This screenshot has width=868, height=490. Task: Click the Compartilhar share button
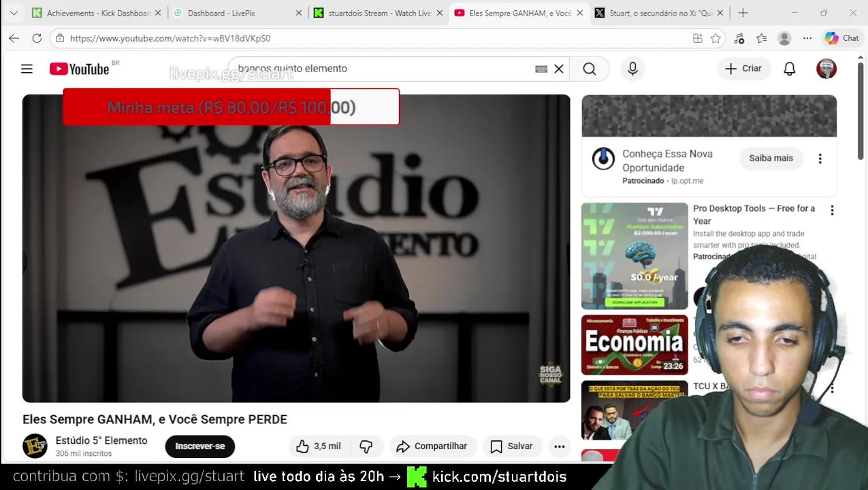click(432, 446)
